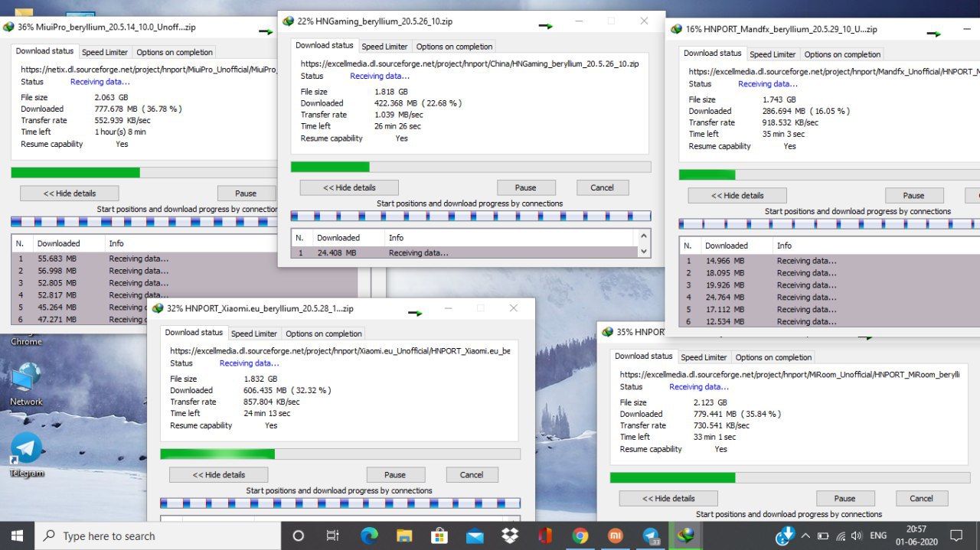Cancel the HNGaming download

click(x=602, y=187)
